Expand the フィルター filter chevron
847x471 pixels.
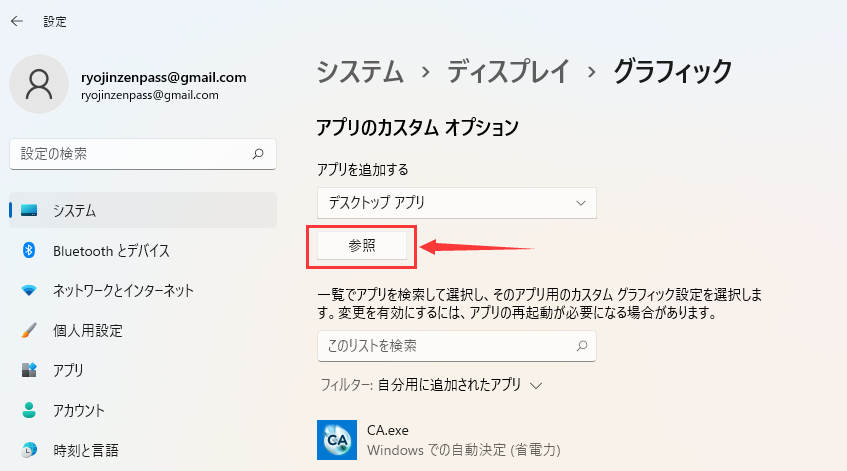pyautogui.click(x=537, y=385)
